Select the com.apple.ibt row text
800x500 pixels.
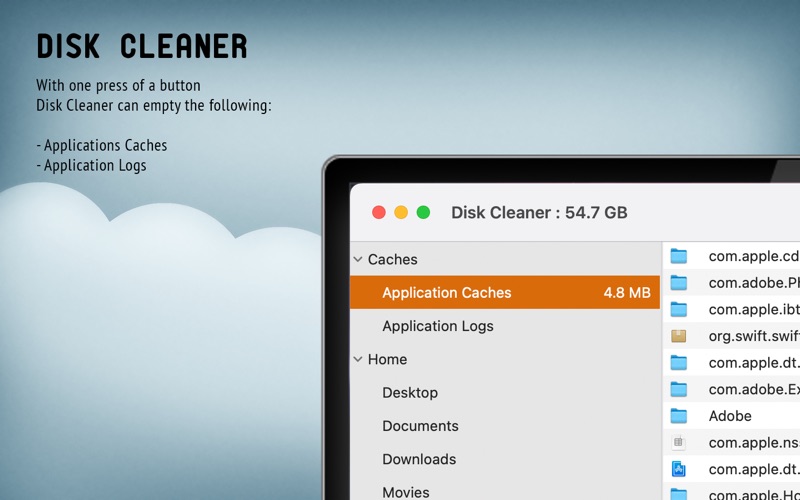pos(754,309)
